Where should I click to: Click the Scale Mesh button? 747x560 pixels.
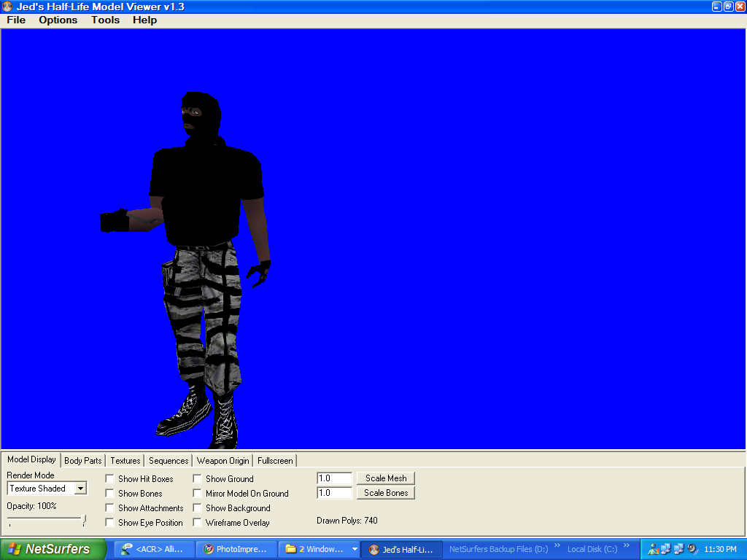point(386,478)
